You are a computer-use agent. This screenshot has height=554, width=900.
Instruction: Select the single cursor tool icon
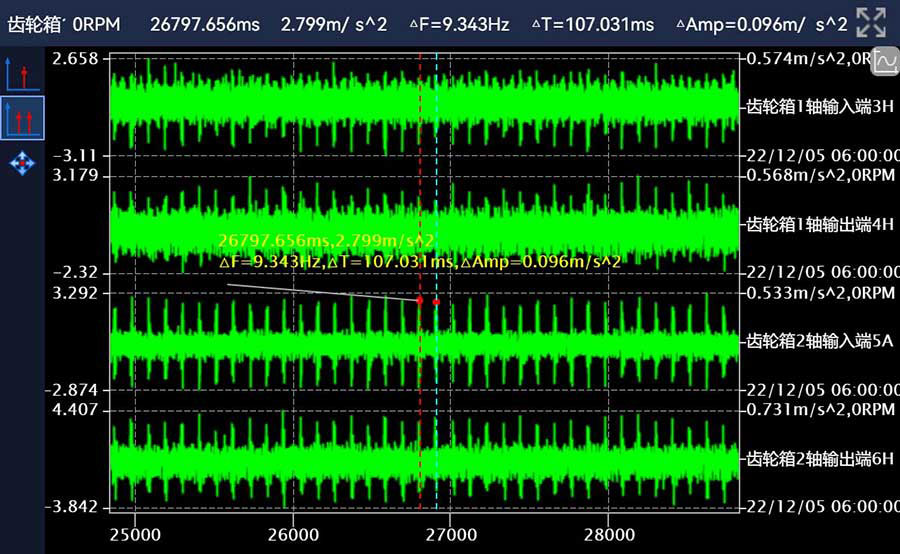(22, 74)
